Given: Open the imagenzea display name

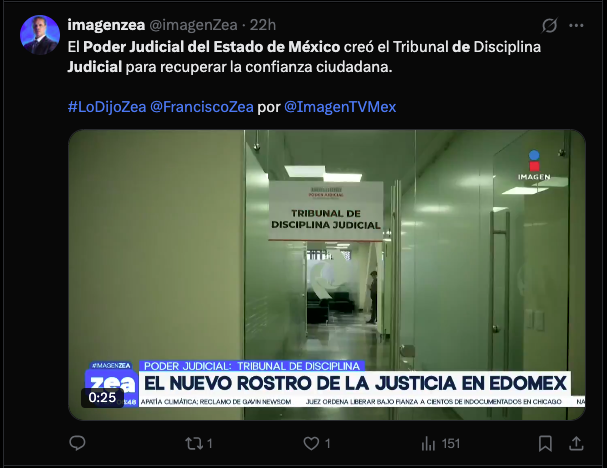Looking at the screenshot, I should [x=106, y=25].
